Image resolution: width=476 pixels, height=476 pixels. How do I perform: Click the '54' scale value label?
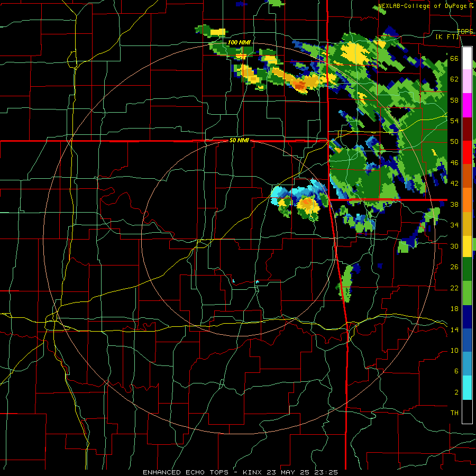click(x=454, y=121)
